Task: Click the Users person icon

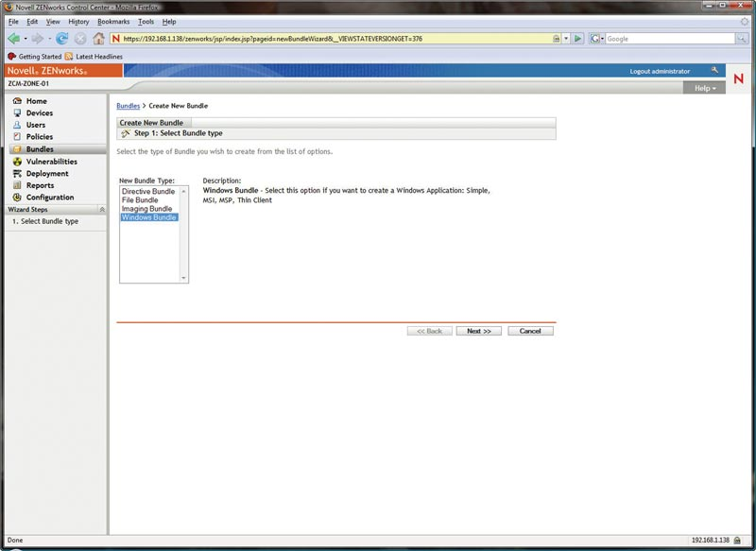Action: pyautogui.click(x=17, y=125)
